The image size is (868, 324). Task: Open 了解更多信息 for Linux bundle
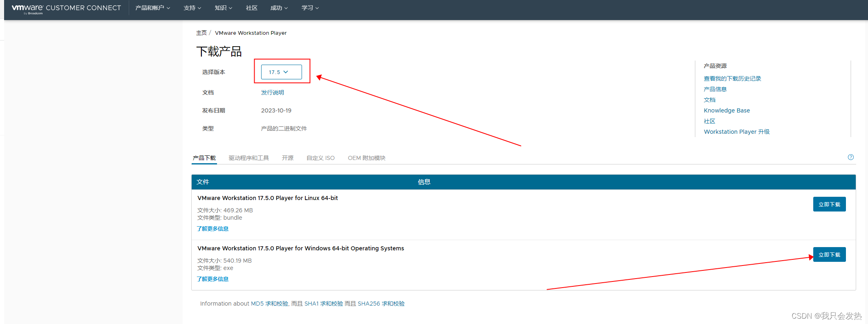point(213,229)
